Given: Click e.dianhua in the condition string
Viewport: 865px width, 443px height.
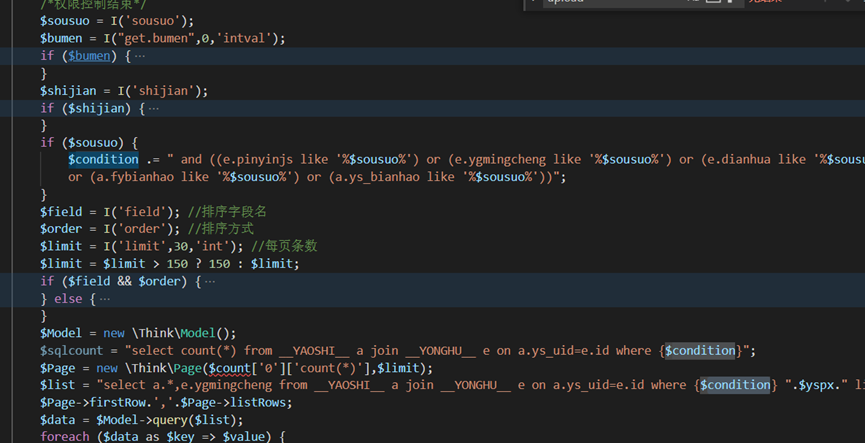Looking at the screenshot, I should click(739, 159).
